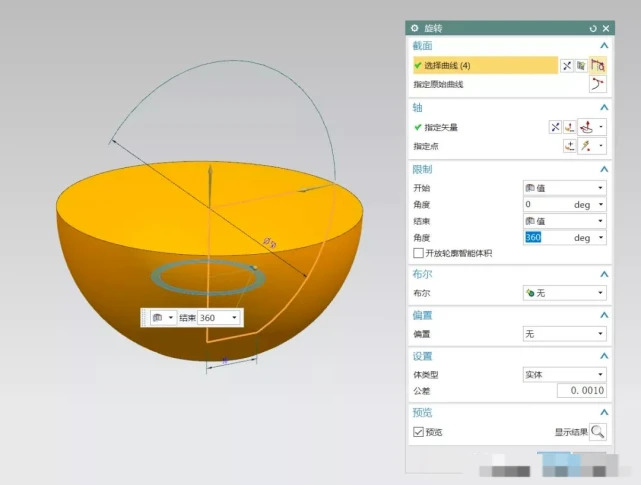Collapse the 限制 section
641x485 pixels.
tap(603, 170)
